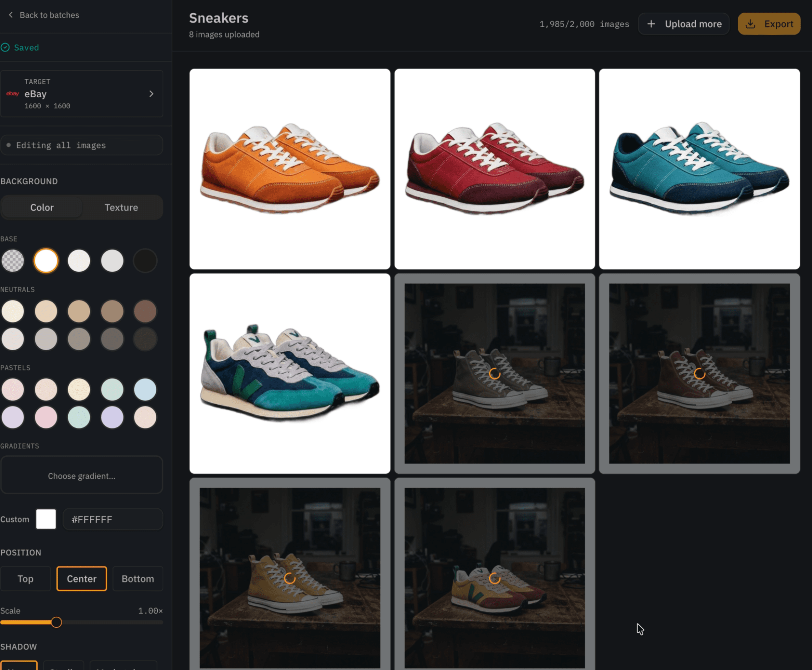This screenshot has width=812, height=670.
Task: Set position to Bottom
Action: pos(138,579)
